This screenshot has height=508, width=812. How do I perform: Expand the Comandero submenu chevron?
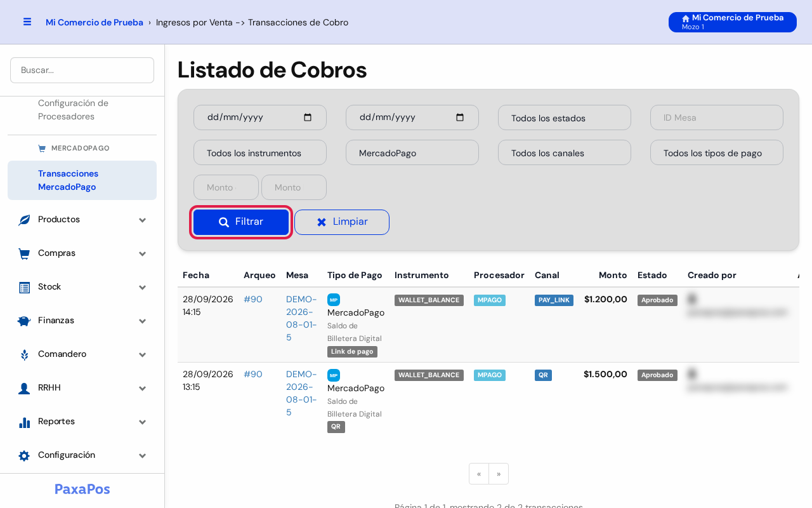143,354
